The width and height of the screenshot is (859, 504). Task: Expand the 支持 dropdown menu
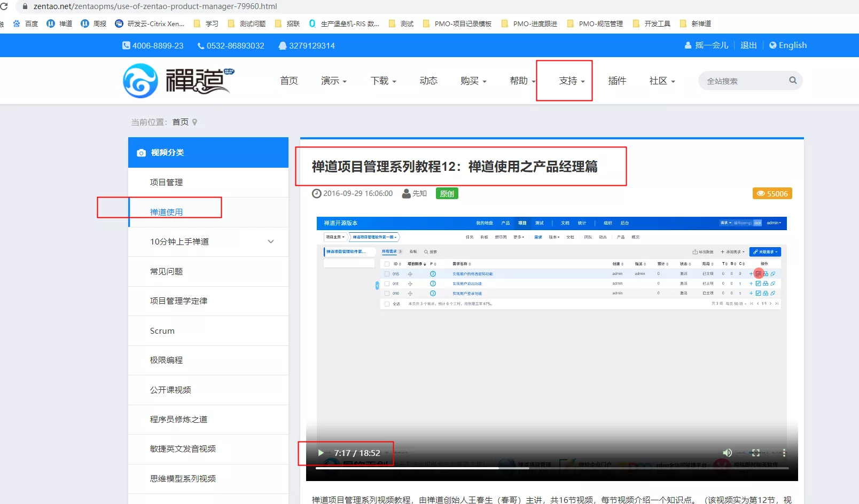point(572,81)
